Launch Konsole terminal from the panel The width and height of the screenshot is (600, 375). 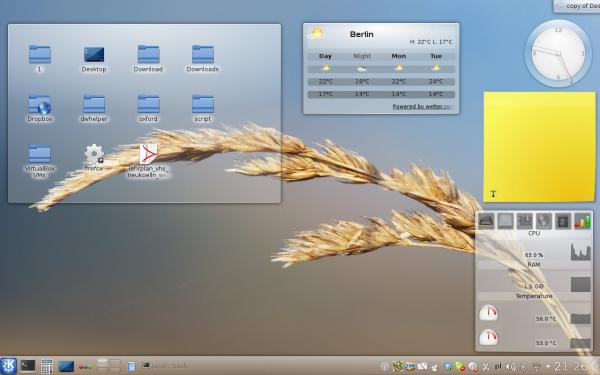click(28, 366)
